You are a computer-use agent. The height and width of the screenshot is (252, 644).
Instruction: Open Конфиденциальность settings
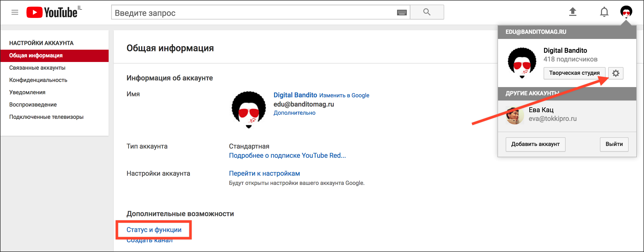click(38, 80)
